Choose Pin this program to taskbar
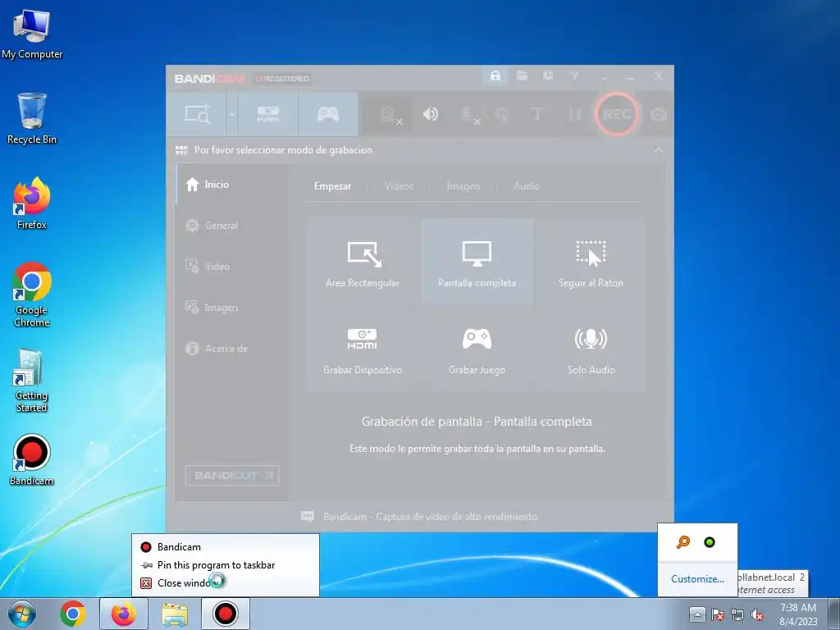Screen dimensions: 840x630 point(225,565)
